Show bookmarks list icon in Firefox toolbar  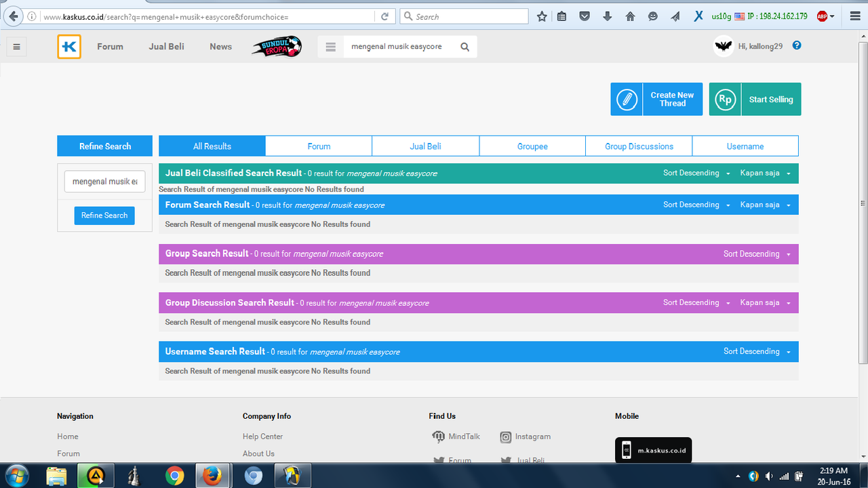click(561, 16)
